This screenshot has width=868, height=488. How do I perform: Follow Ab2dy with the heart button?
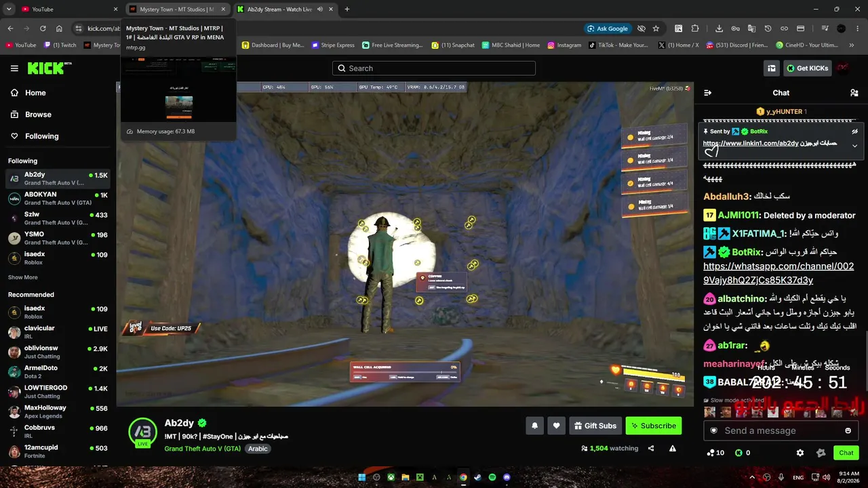pyautogui.click(x=556, y=426)
